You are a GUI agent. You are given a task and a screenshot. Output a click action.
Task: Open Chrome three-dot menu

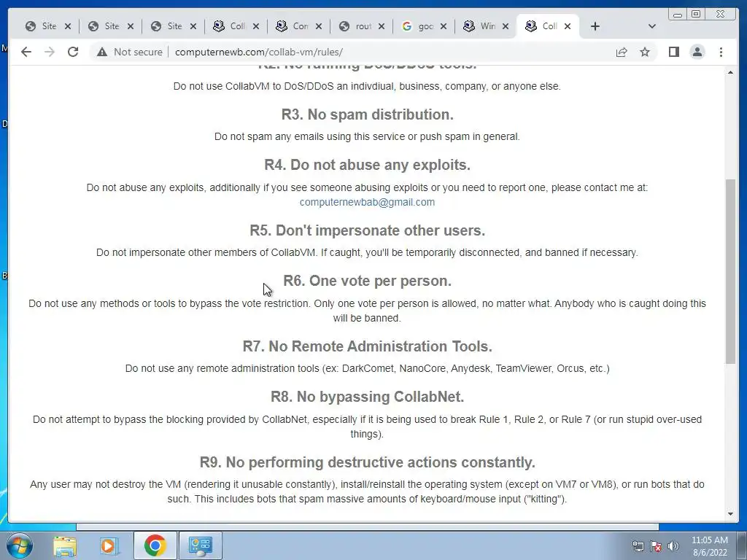pyautogui.click(x=721, y=52)
